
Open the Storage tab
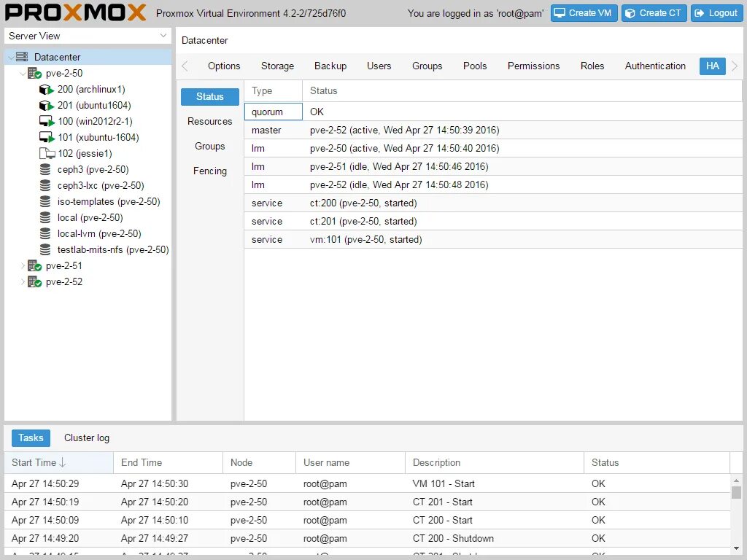click(x=277, y=66)
